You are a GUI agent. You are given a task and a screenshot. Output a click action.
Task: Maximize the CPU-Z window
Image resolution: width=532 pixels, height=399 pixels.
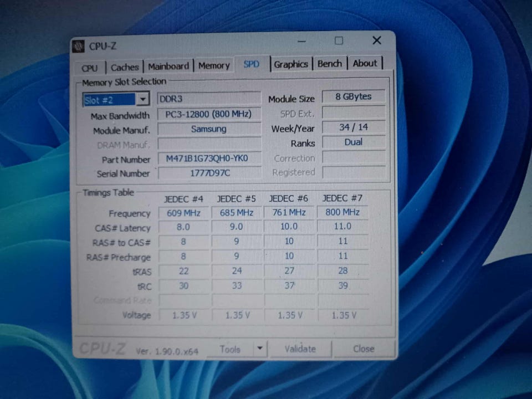pyautogui.click(x=339, y=40)
